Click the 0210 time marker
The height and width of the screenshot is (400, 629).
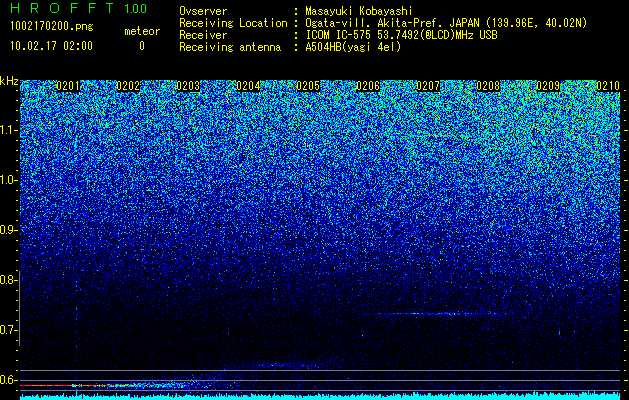(x=608, y=86)
